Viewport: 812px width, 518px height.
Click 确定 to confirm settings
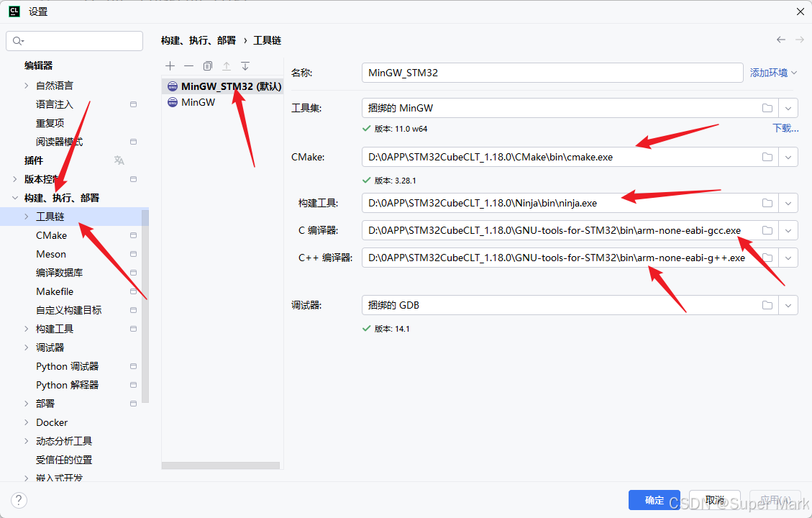coord(654,500)
